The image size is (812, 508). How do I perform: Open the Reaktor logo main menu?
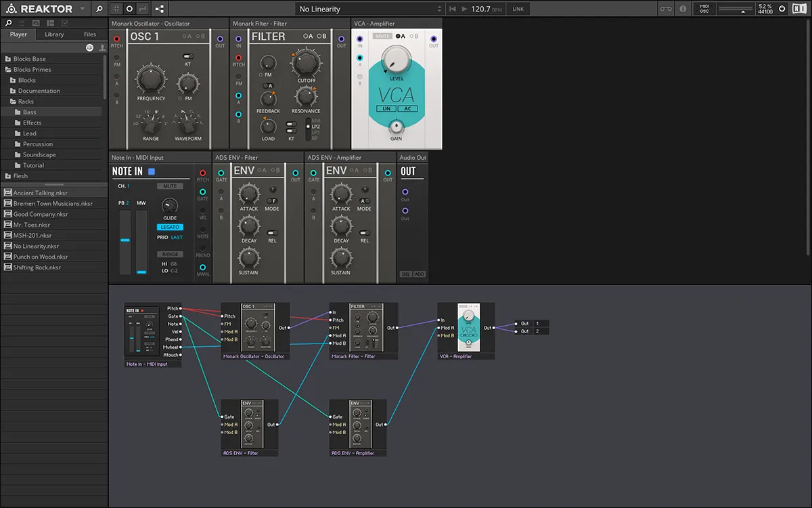(12, 9)
